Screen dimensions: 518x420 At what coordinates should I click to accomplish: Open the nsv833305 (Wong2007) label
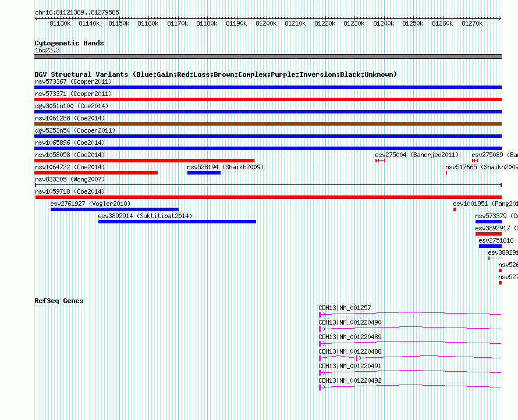click(x=70, y=179)
